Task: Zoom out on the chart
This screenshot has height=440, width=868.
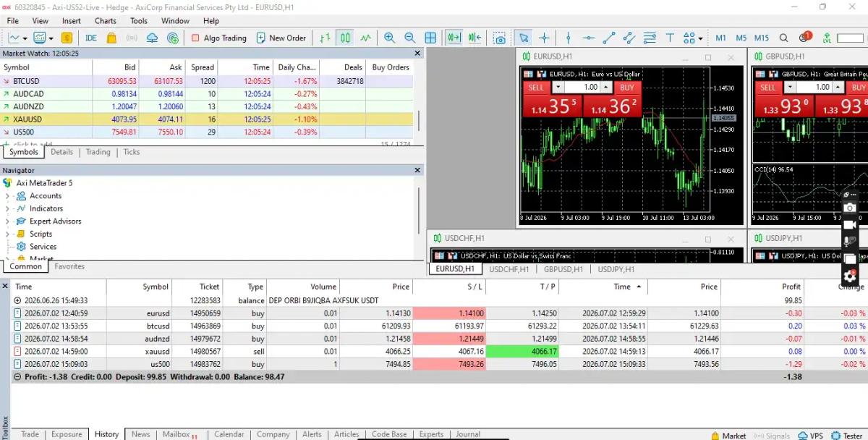Action: (410, 38)
